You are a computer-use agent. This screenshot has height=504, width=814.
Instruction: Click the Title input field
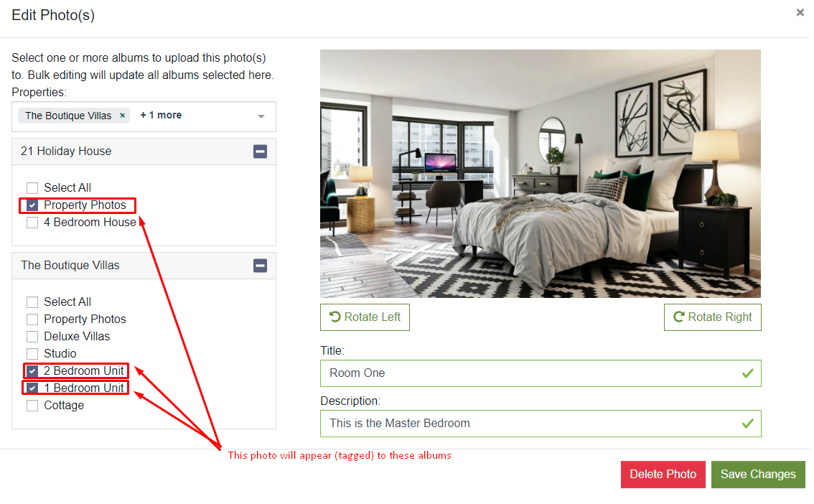click(541, 373)
